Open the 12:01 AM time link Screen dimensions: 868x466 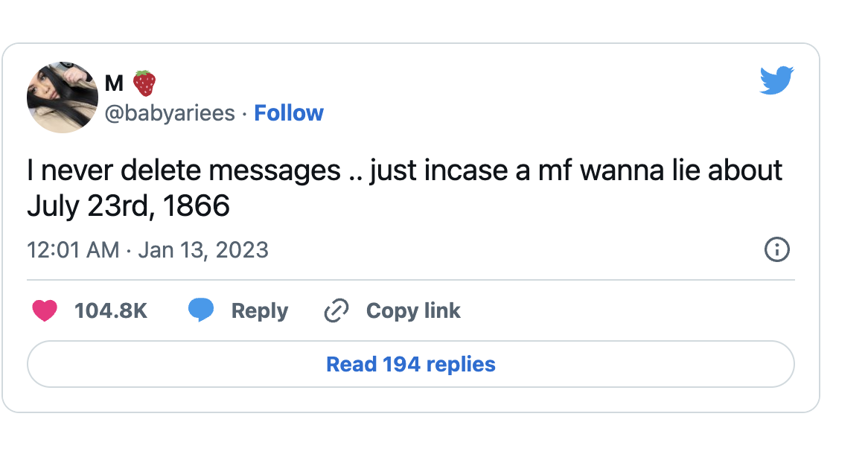[x=73, y=249]
